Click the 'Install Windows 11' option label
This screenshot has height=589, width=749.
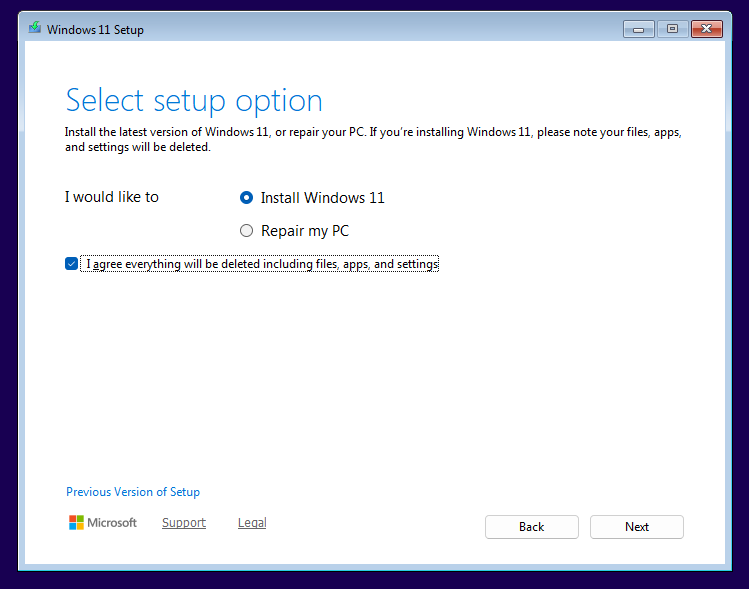click(322, 198)
